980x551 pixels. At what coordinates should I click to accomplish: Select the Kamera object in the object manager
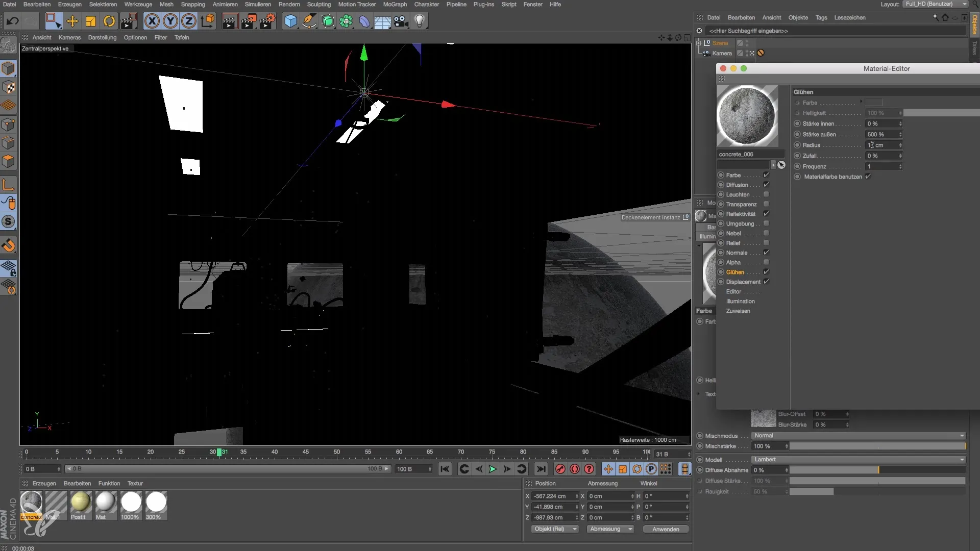(x=722, y=53)
